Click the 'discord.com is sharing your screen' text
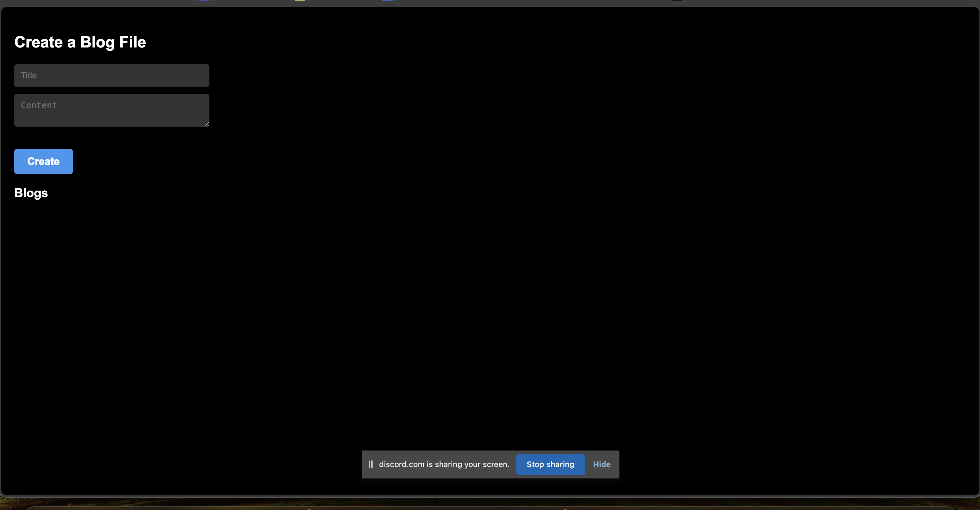The image size is (980, 510). coord(444,464)
